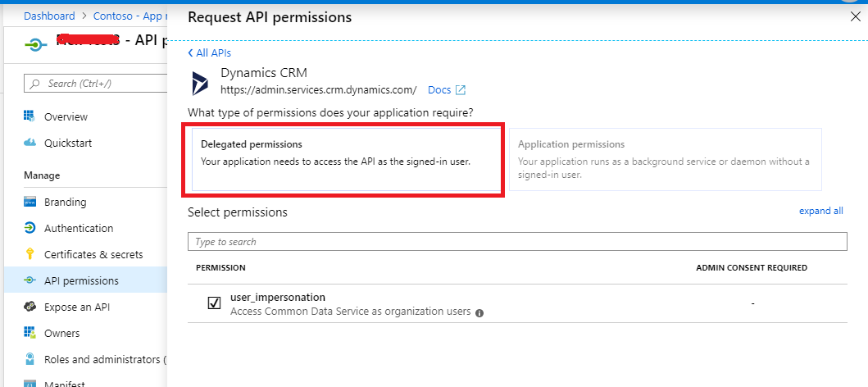Uncheck the user_impersonation checkbox
This screenshot has height=387, width=868.
click(214, 303)
